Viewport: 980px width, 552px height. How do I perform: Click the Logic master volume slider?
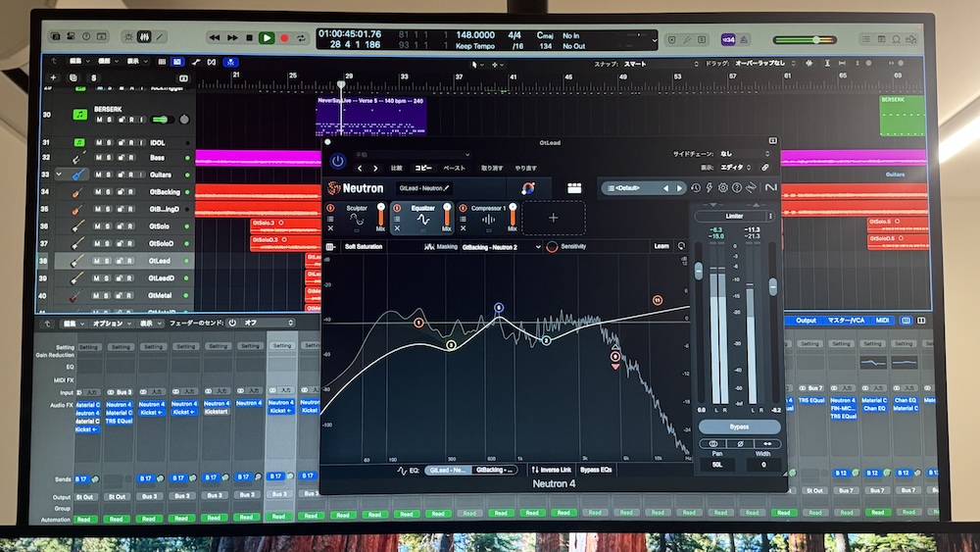[811, 40]
